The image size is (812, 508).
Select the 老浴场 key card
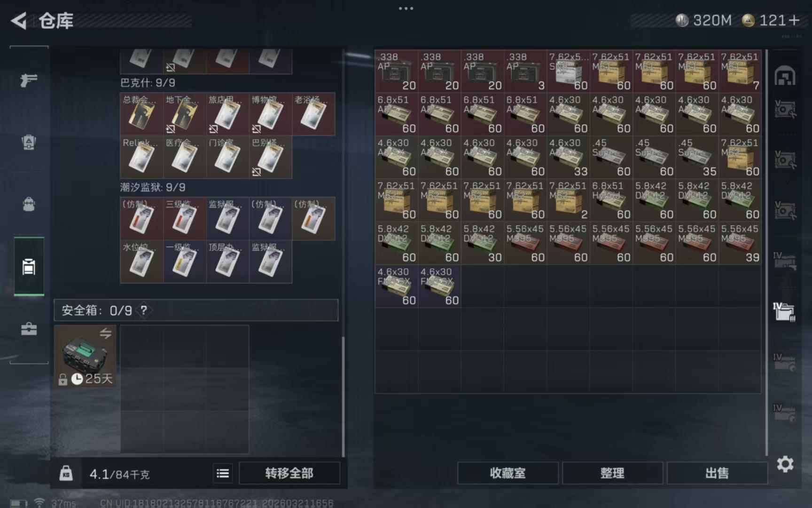tap(313, 114)
